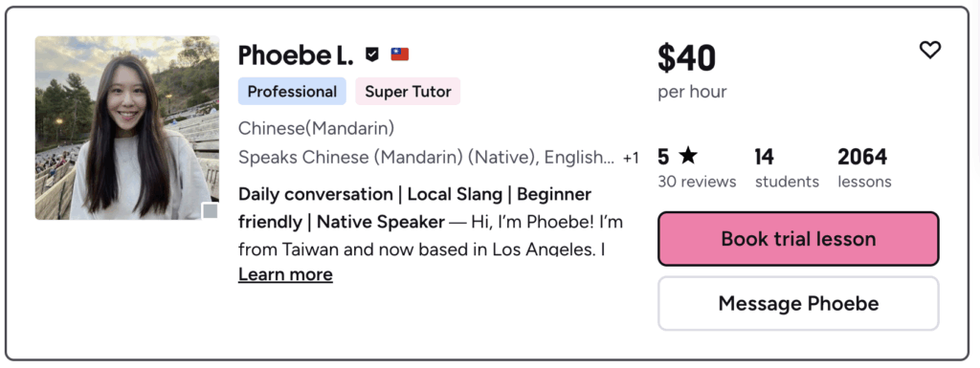
Task: Click the gray status indicator on photo
Action: pyautogui.click(x=210, y=211)
